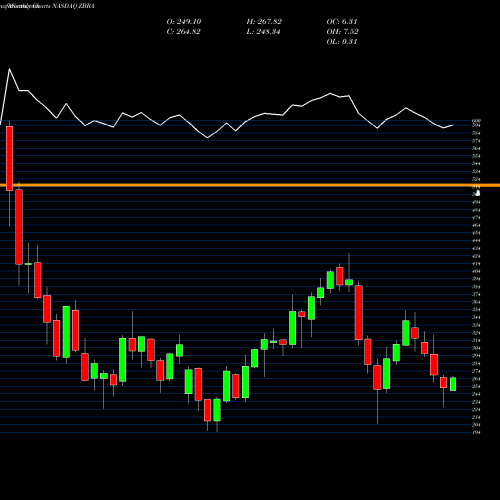Click the 314 label on price axis
Screen dimensions: 500x500
(476, 340)
